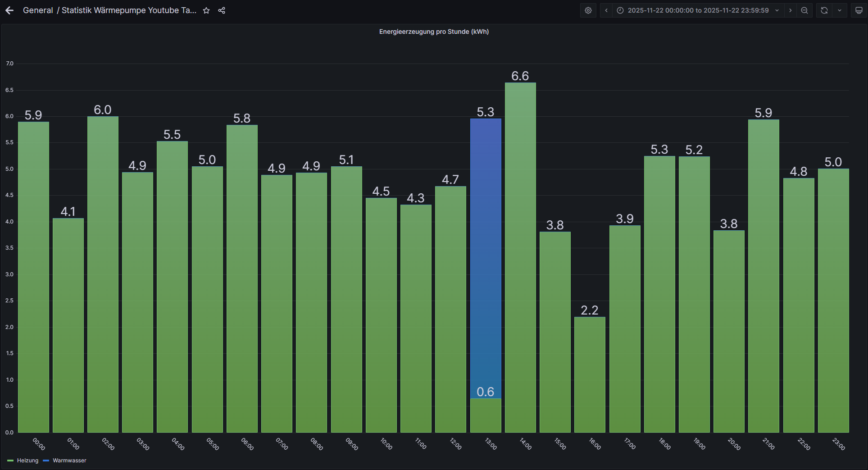
Task: Expand the refresh interval dropdown
Action: 840,10
